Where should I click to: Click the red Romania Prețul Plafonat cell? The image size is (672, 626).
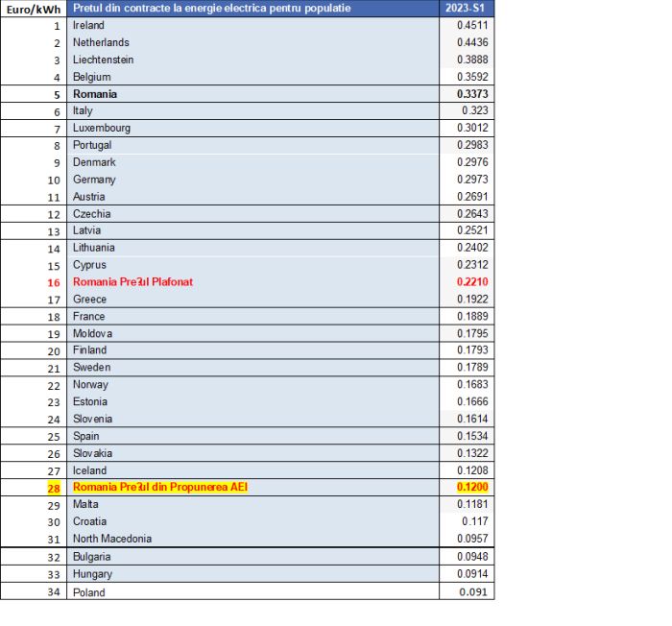(x=252, y=281)
